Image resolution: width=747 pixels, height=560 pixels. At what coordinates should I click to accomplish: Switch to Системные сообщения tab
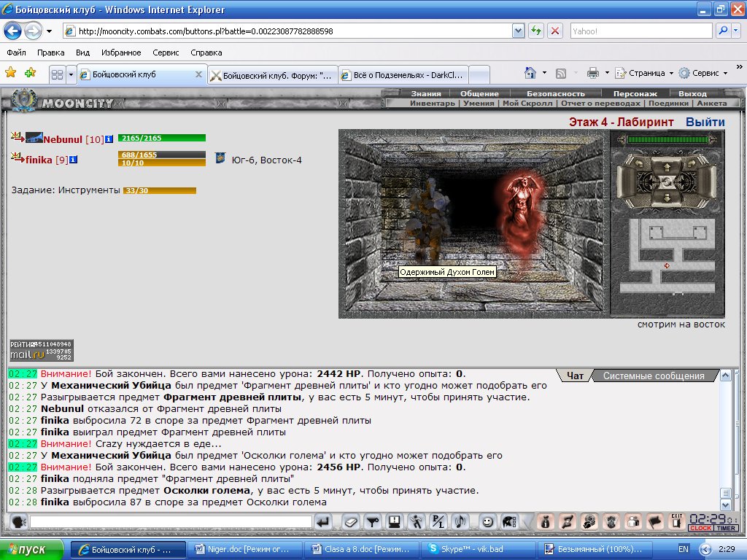(654, 376)
